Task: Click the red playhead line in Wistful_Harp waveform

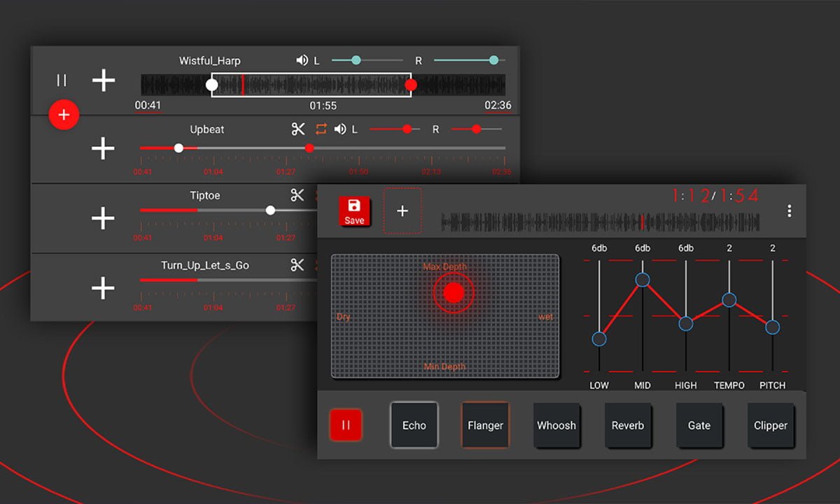Action: tap(242, 85)
